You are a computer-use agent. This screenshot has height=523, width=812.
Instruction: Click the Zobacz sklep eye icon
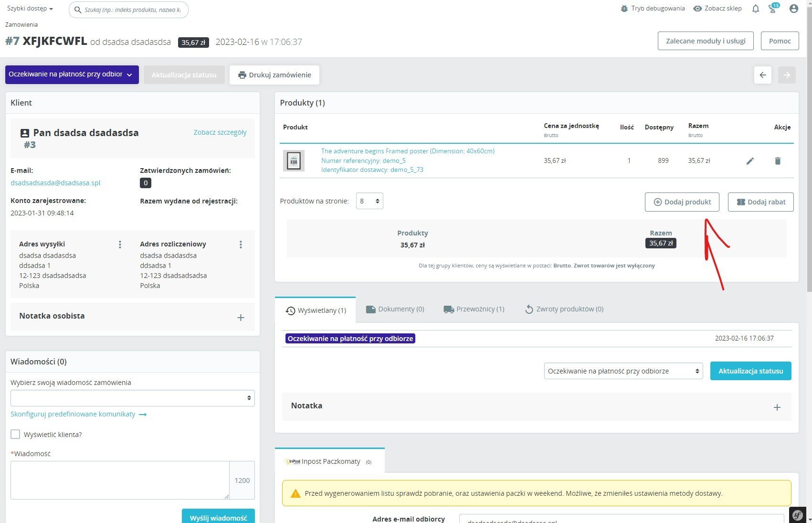[697, 9]
